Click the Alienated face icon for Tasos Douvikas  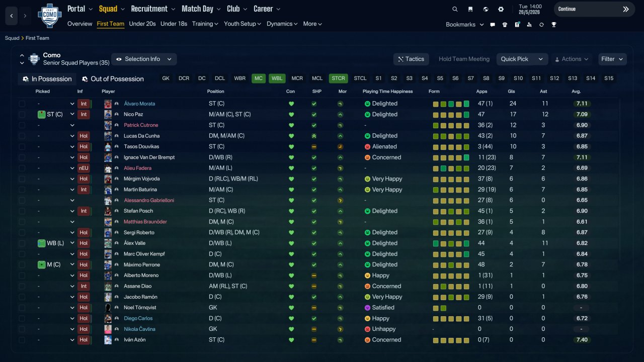click(x=367, y=147)
